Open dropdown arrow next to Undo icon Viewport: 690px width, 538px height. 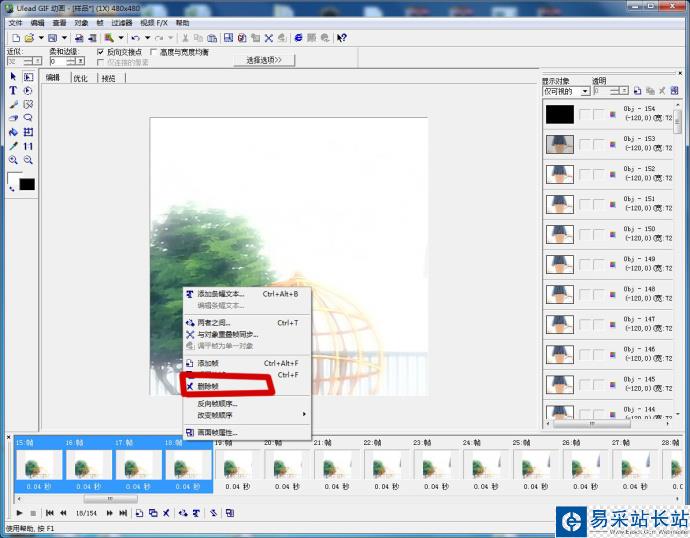[147, 38]
